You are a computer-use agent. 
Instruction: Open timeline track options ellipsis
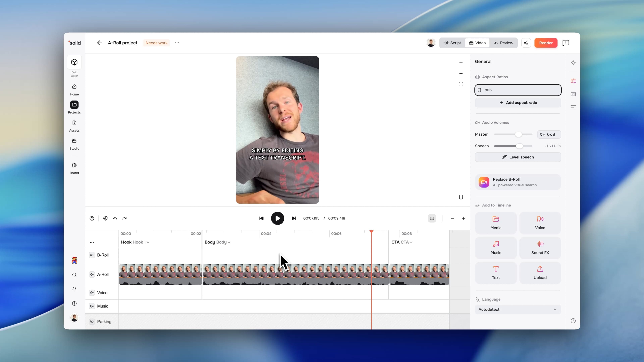(92, 242)
